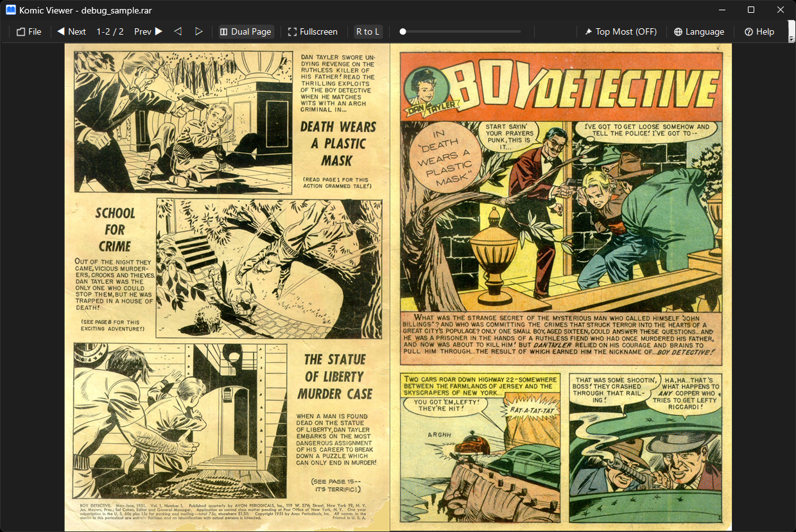
Task: Open Help using the question mark icon
Action: pos(747,31)
